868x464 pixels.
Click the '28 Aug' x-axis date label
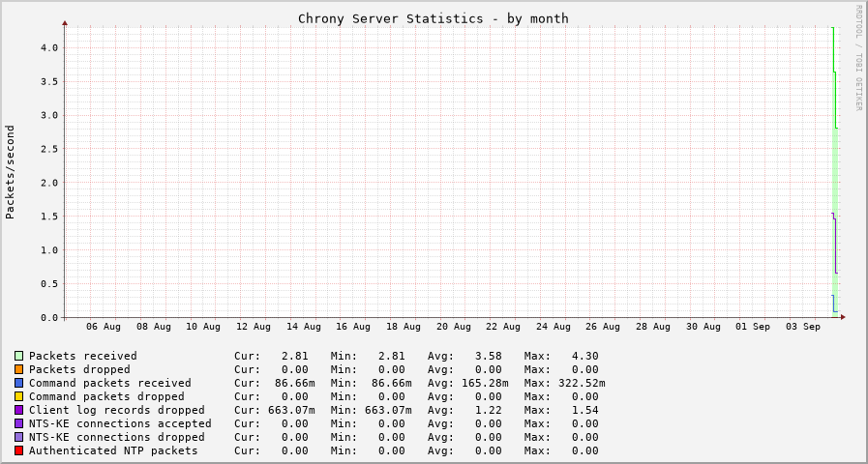click(653, 327)
